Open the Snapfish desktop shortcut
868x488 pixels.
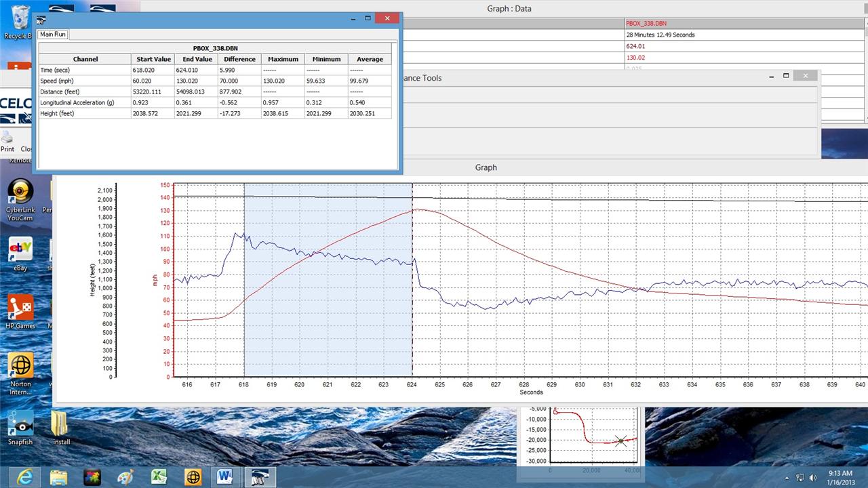(x=20, y=427)
